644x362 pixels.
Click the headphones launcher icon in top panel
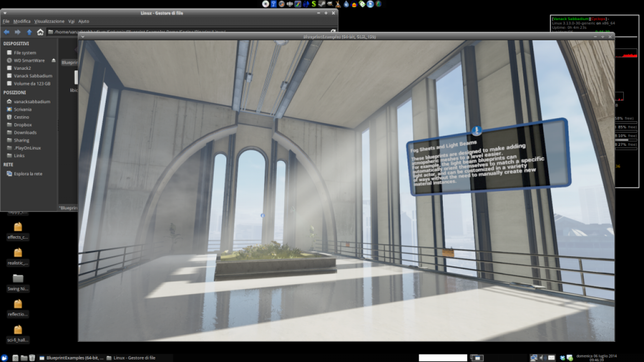point(354,4)
